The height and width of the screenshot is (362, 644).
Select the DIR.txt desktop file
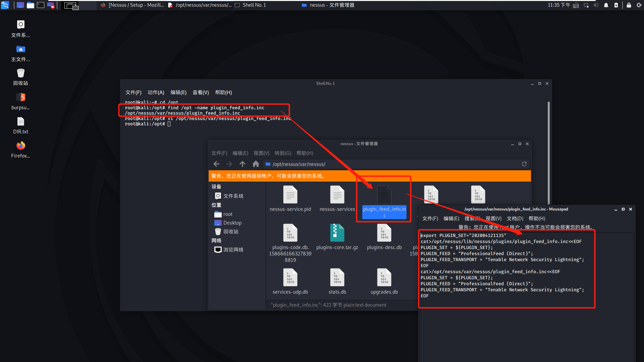point(21,125)
